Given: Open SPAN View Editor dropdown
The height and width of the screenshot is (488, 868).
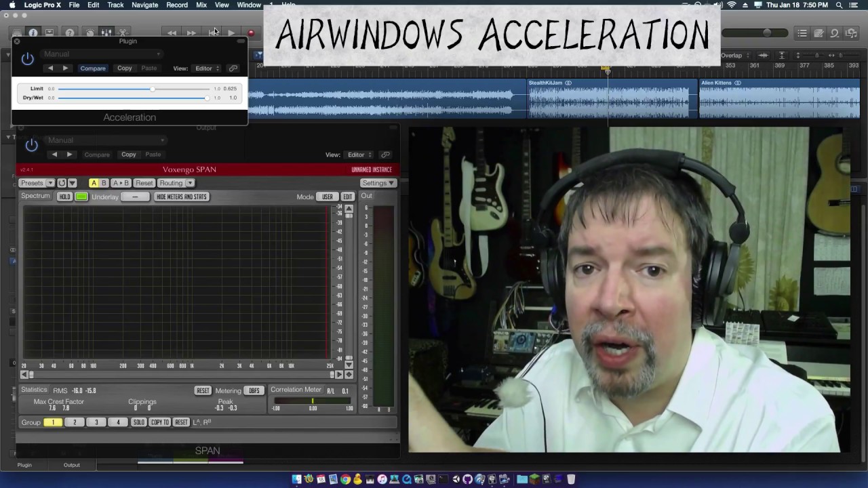Looking at the screenshot, I should click(x=359, y=155).
